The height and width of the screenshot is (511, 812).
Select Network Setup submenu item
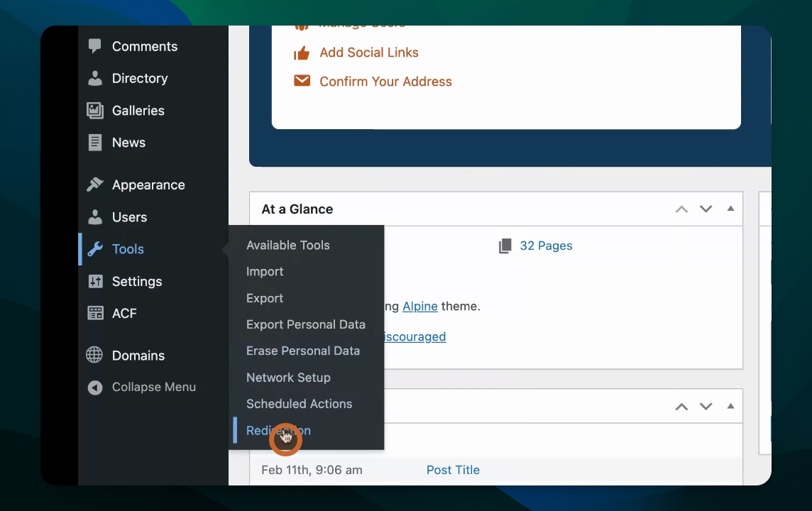point(288,378)
